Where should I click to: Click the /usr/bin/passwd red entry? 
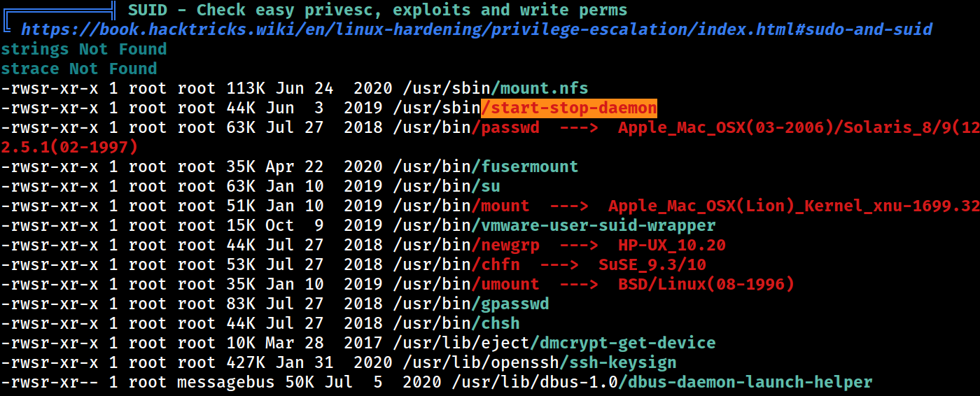click(x=505, y=127)
